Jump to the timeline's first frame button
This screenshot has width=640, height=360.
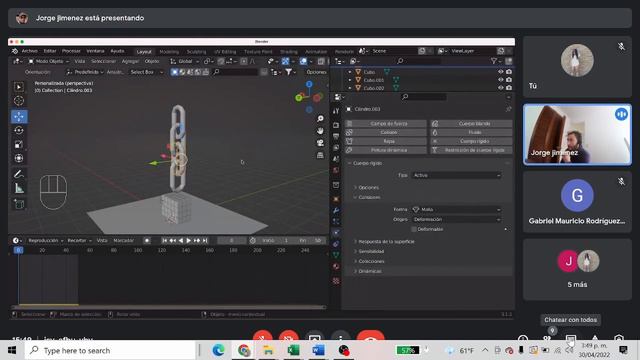[164, 240]
